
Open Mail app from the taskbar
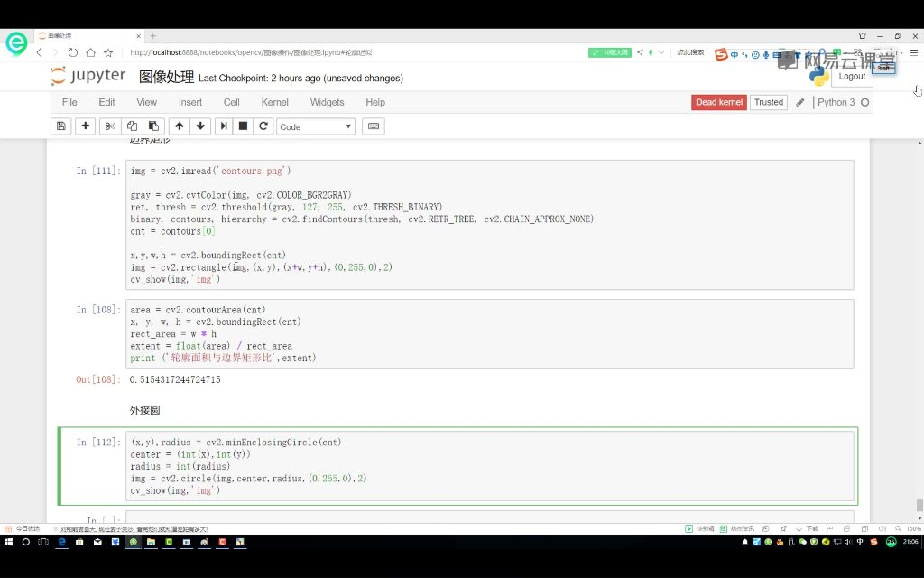point(97,542)
